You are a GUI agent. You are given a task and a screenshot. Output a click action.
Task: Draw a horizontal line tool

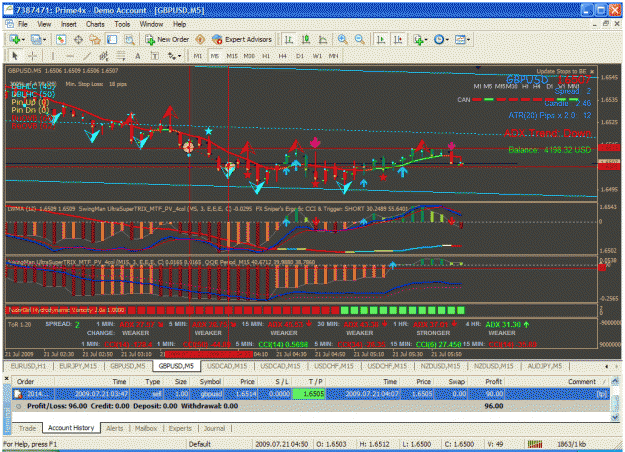pyautogui.click(x=70, y=56)
